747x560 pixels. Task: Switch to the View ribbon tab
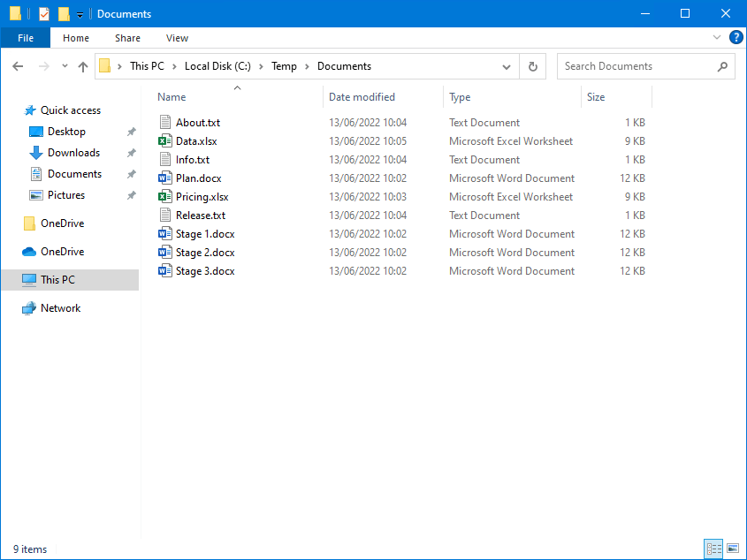[x=177, y=38]
